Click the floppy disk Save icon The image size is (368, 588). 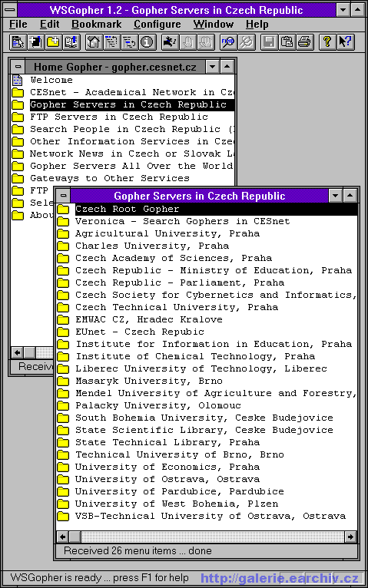(x=269, y=42)
